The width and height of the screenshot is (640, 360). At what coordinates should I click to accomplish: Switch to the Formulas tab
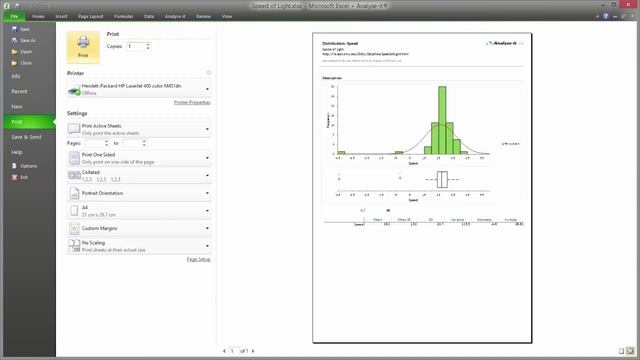123,16
